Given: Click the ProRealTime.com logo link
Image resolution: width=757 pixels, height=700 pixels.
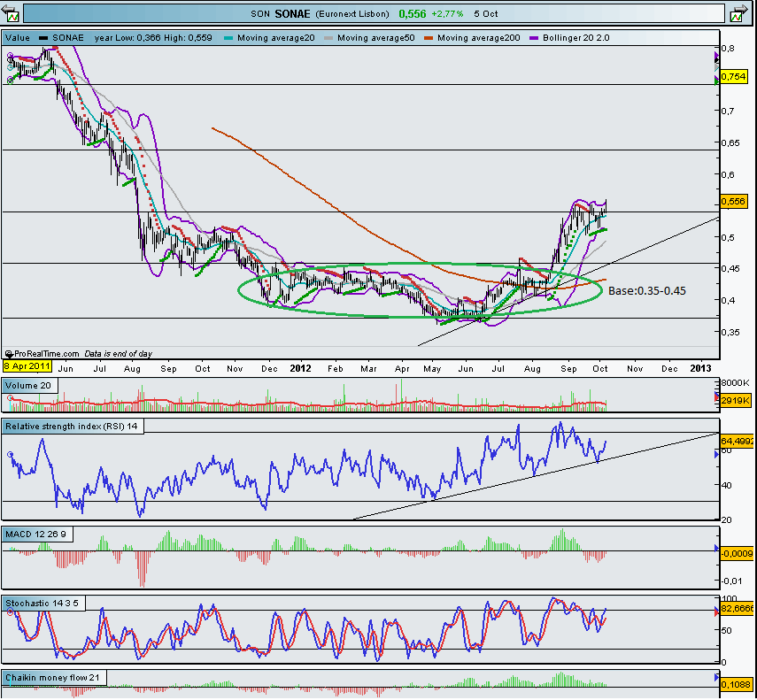Looking at the screenshot, I should pyautogui.click(x=42, y=351).
